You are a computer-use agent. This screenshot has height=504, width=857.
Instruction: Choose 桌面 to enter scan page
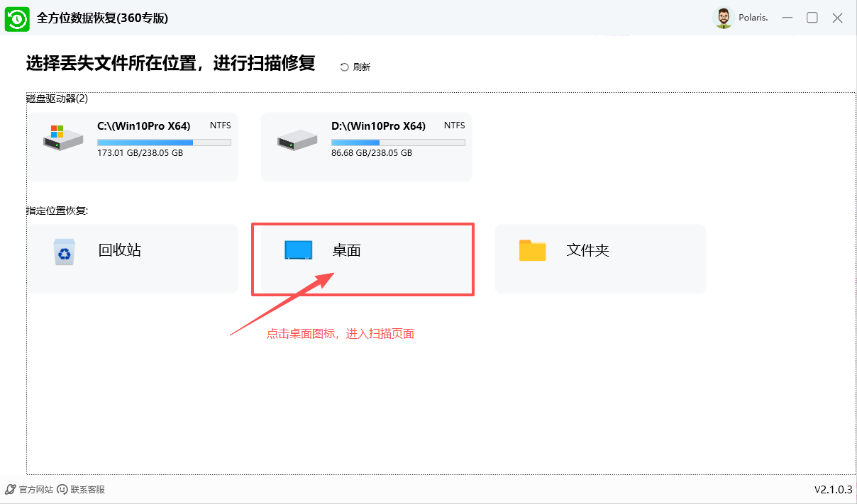[347, 250]
